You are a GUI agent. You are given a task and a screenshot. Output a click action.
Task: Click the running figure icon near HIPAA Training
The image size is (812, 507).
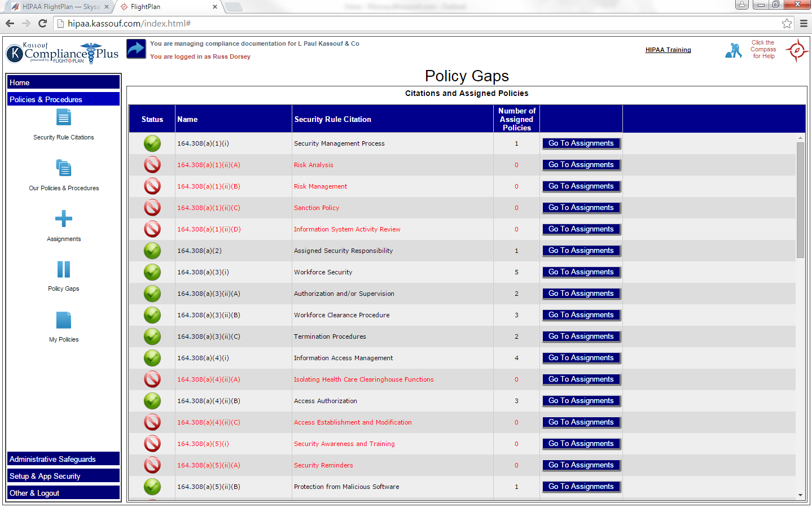(x=734, y=50)
